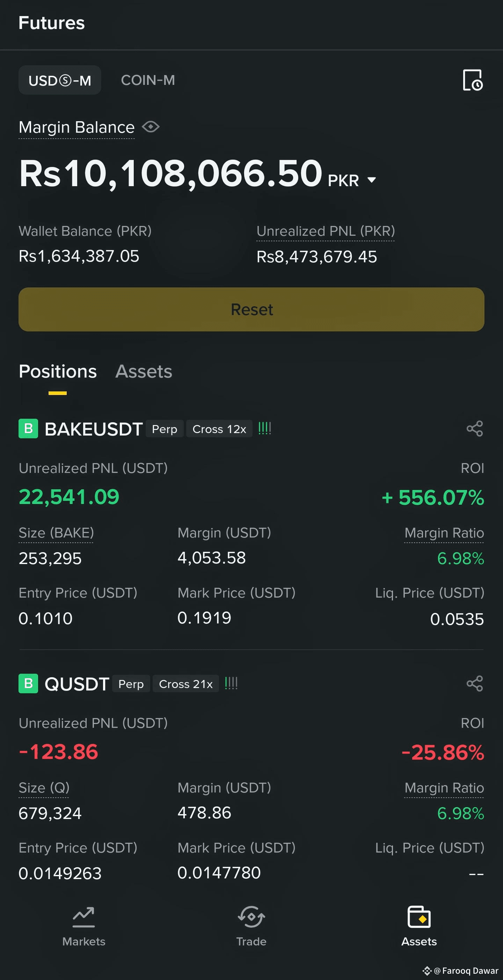Open the PKR currency dropdown arrow
The height and width of the screenshot is (980, 503).
tap(372, 180)
